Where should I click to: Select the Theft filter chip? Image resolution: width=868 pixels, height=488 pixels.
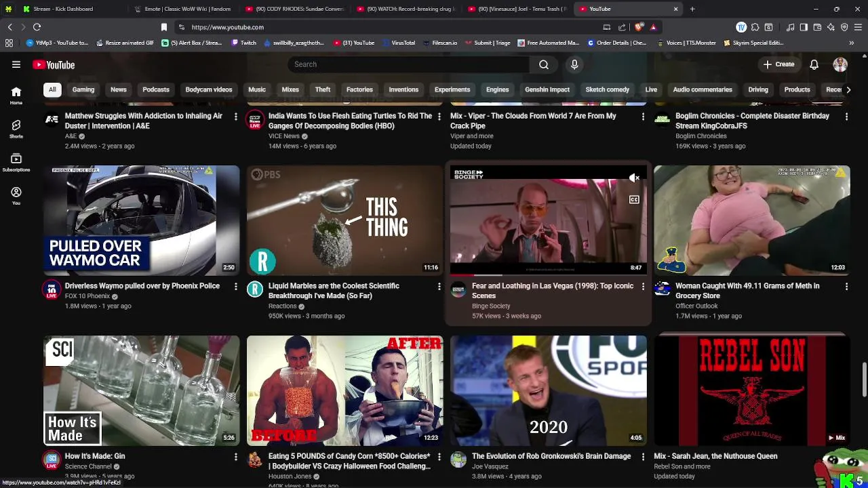pyautogui.click(x=323, y=89)
